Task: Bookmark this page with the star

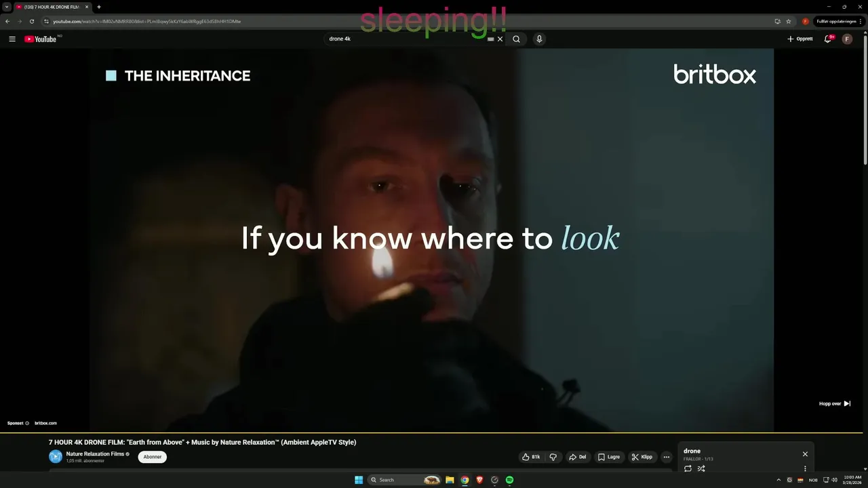Action: (x=789, y=21)
